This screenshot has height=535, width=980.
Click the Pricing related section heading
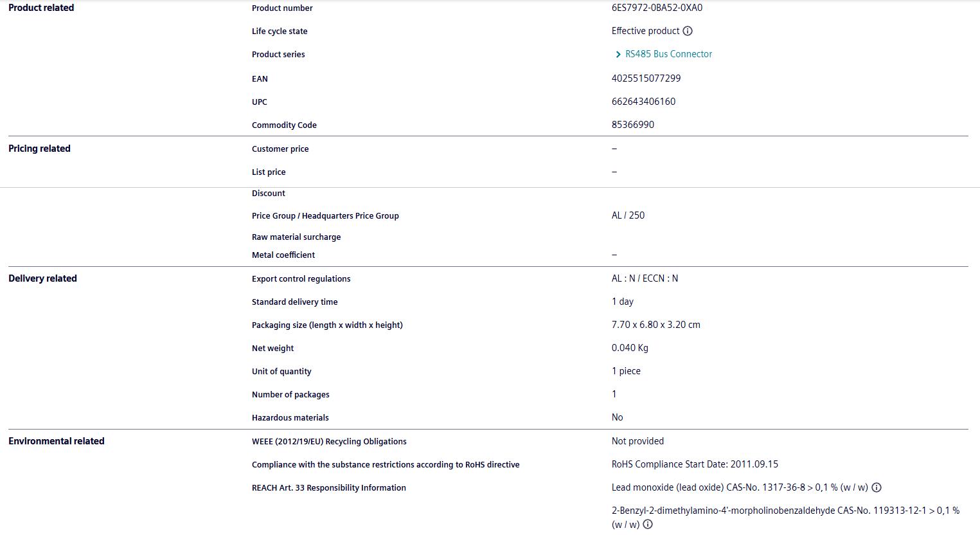pos(39,149)
